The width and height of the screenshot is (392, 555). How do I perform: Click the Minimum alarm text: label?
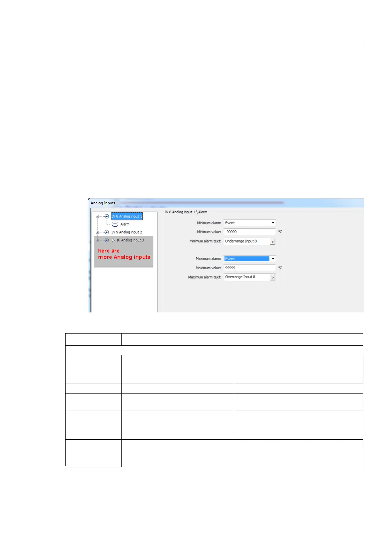(206, 241)
